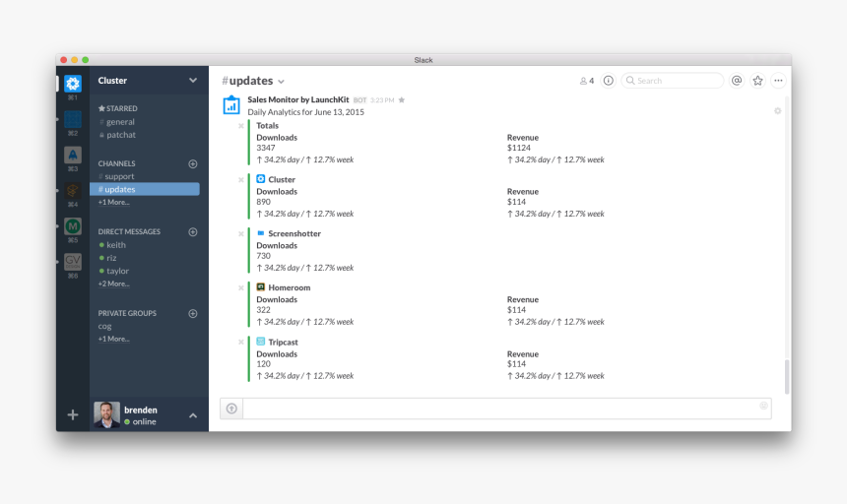
Task: Star the Sales Monitor message
Action: (402, 99)
